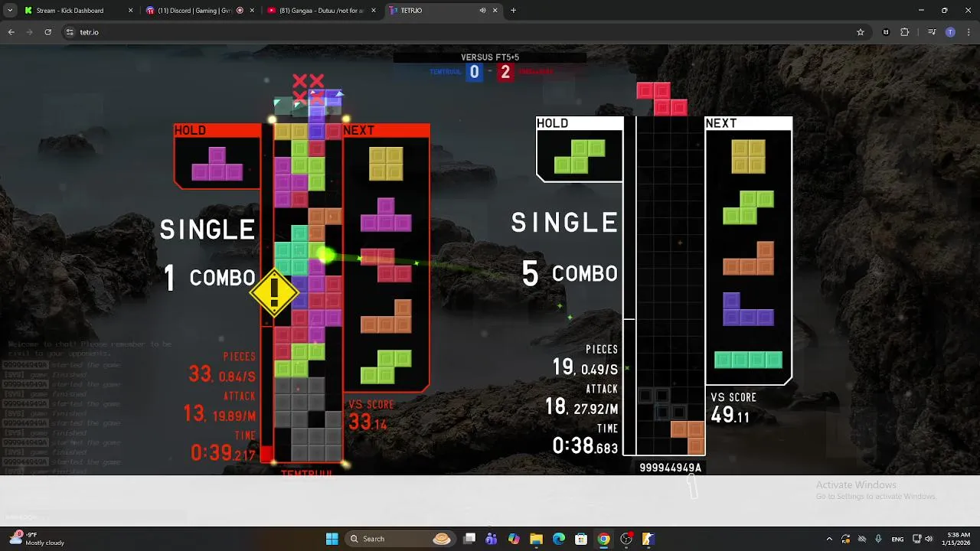Open Task View from the taskbar
The height and width of the screenshot is (551, 980).
(x=469, y=539)
